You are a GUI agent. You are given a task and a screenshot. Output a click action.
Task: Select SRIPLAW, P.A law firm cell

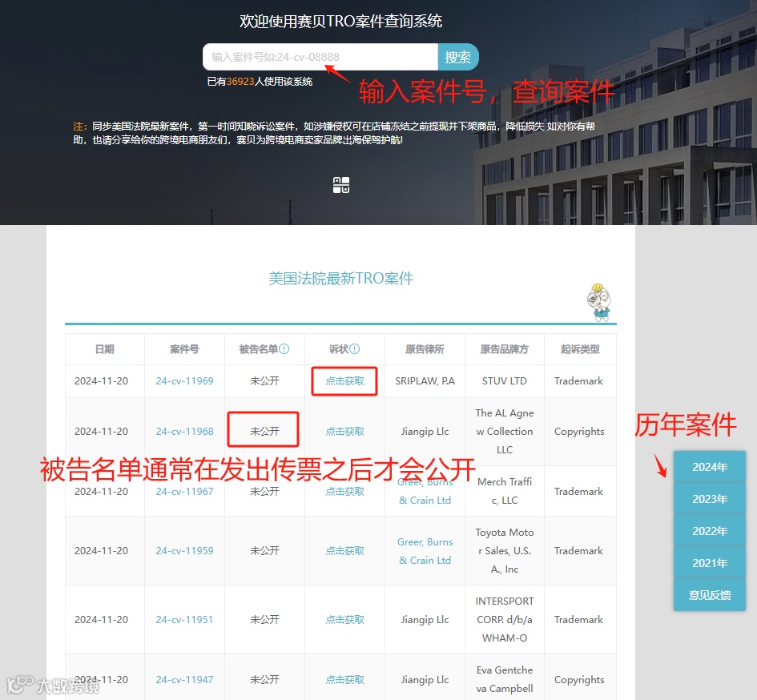tap(425, 381)
